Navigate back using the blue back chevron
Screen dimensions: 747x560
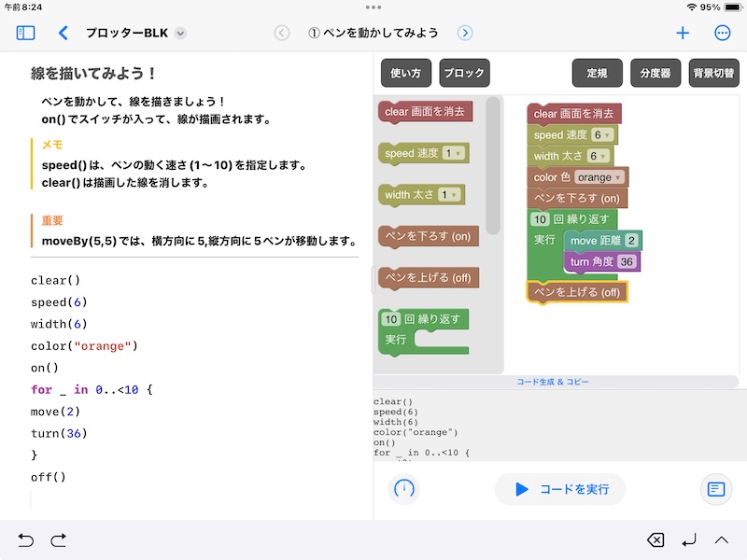[63, 31]
